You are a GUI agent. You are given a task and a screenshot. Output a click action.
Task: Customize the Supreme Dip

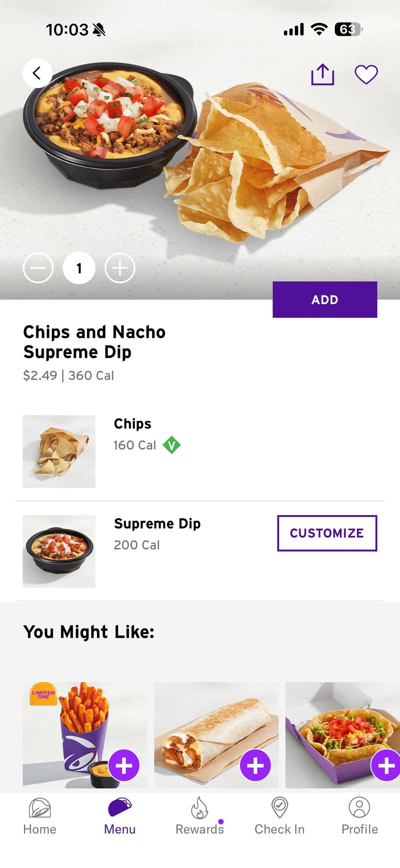[x=327, y=533]
